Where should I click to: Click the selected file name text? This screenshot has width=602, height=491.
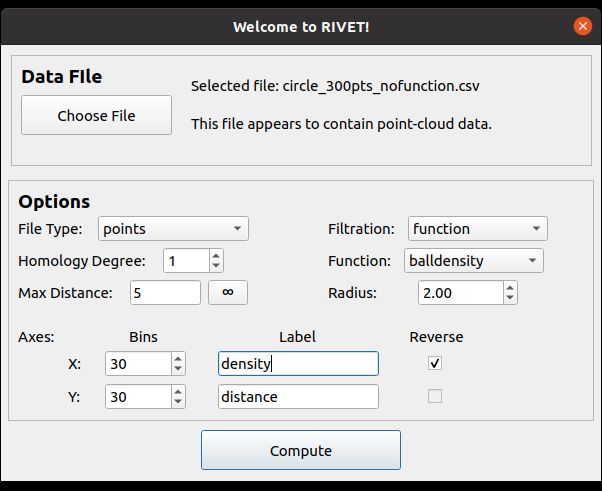click(335, 86)
